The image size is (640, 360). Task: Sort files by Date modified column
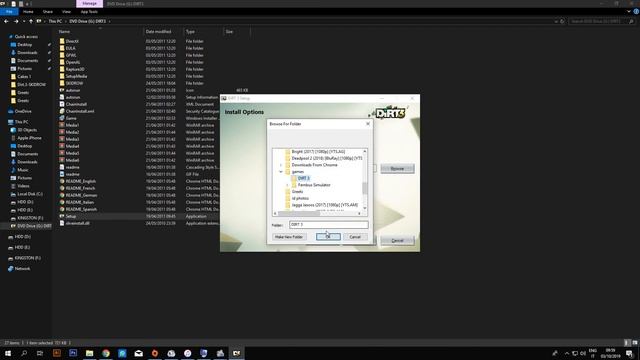pyautogui.click(x=158, y=31)
